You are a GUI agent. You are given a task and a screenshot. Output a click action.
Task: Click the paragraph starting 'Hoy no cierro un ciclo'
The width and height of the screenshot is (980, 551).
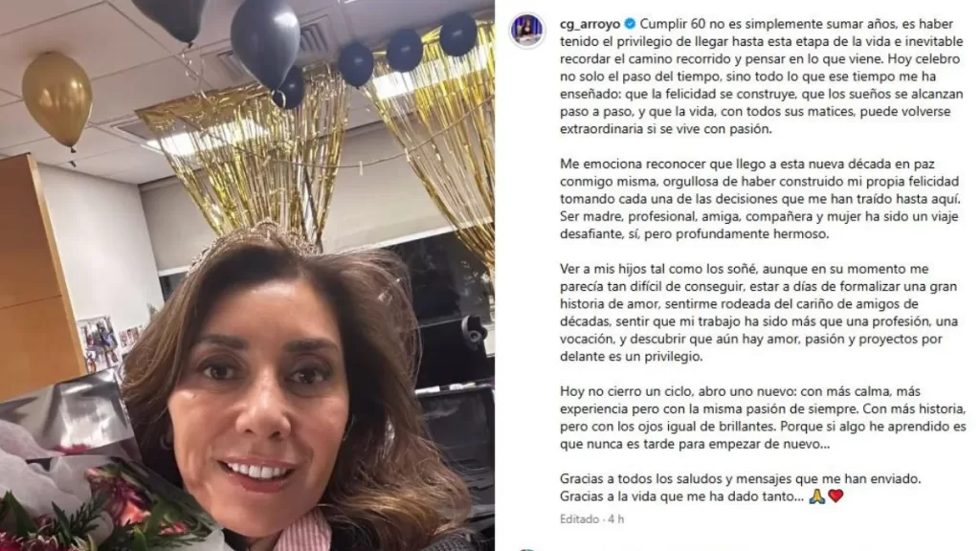[763, 417]
